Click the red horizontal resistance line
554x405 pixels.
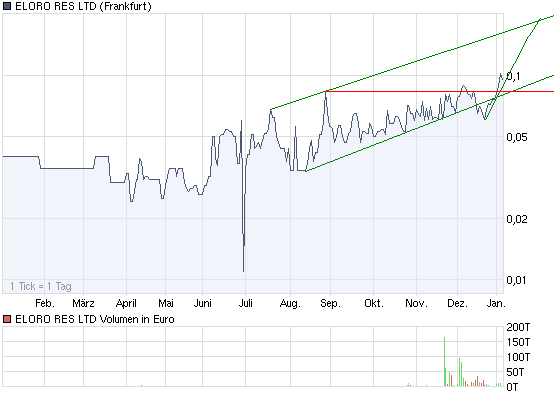(x=440, y=92)
